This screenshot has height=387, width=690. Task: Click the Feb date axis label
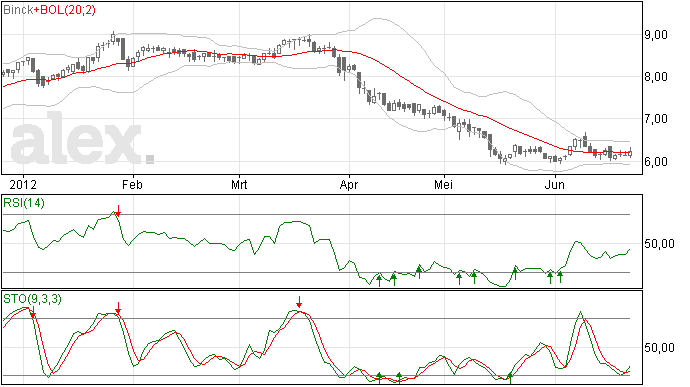(132, 184)
